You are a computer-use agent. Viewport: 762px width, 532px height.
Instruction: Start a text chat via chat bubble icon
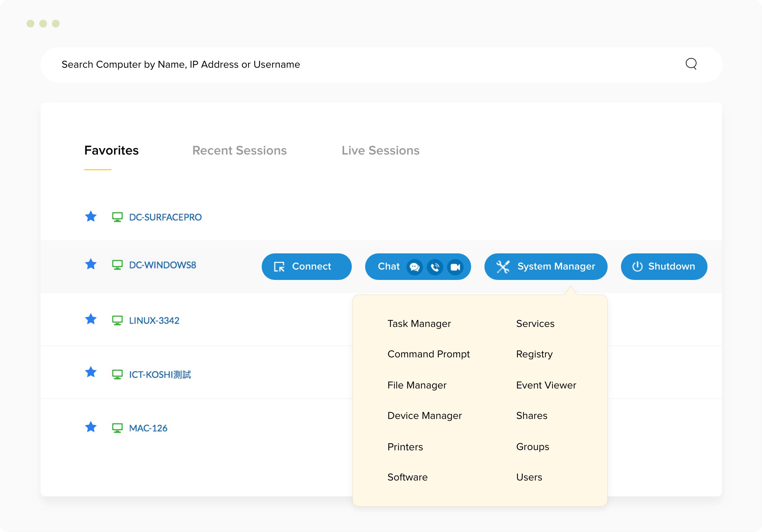click(x=414, y=267)
